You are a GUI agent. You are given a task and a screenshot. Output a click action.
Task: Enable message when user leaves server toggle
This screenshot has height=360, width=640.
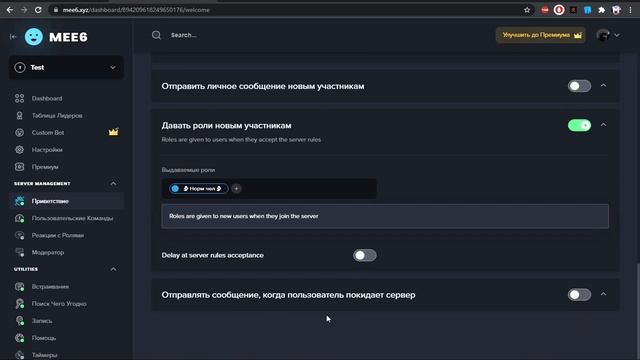[579, 295]
